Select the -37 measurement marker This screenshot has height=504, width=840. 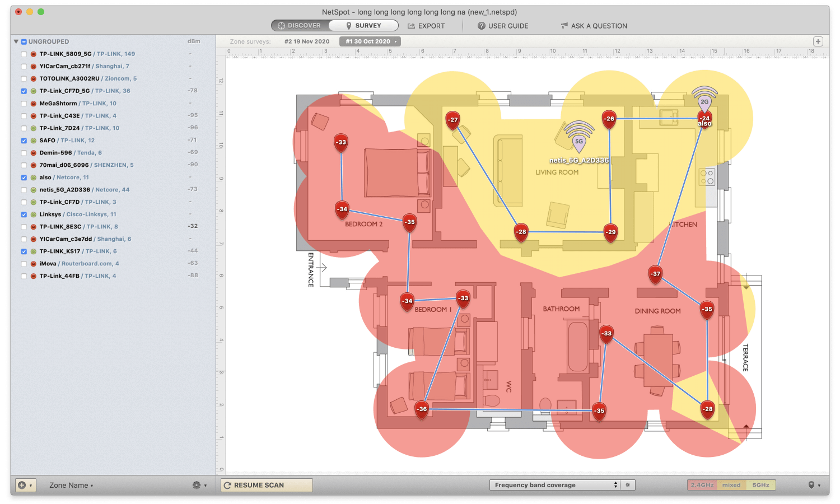(x=656, y=274)
